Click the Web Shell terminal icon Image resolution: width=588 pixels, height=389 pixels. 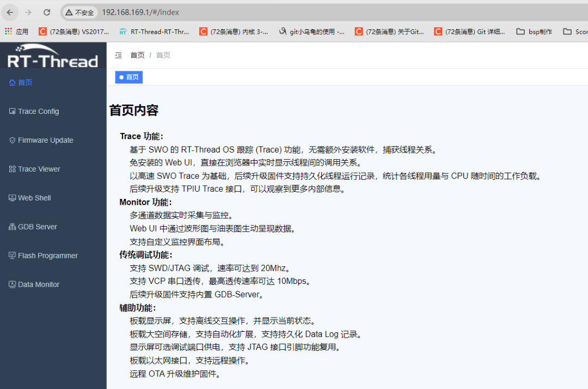tap(11, 198)
